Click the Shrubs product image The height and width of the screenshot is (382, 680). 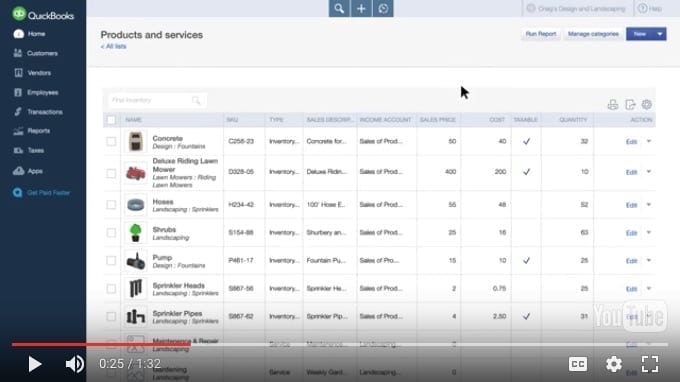click(135, 233)
